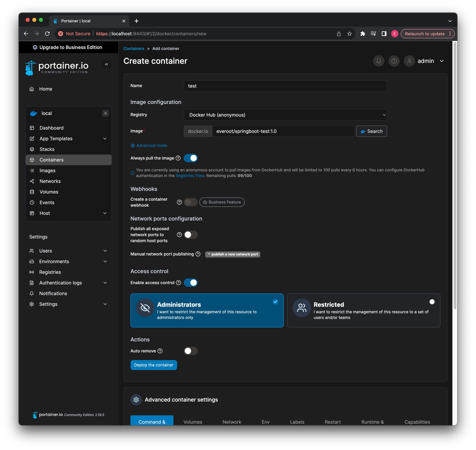Click the Restricted users group icon
The width and height of the screenshot is (476, 450).
pyautogui.click(x=302, y=308)
